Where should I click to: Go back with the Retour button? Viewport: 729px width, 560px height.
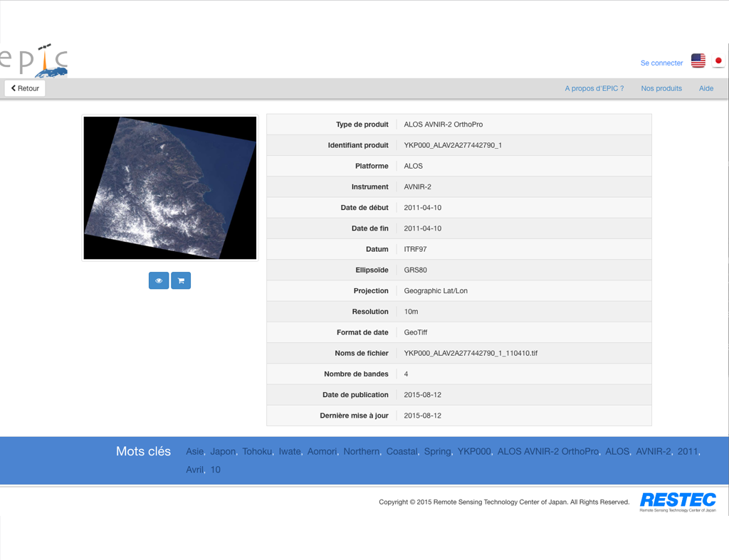pyautogui.click(x=25, y=88)
